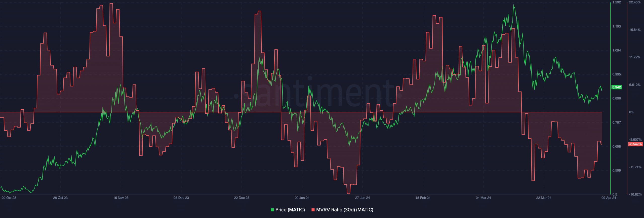Screen dimensions: 644x218
Task: Click the -16.82% MVRV axis value
Action: pyautogui.click(x=635, y=194)
